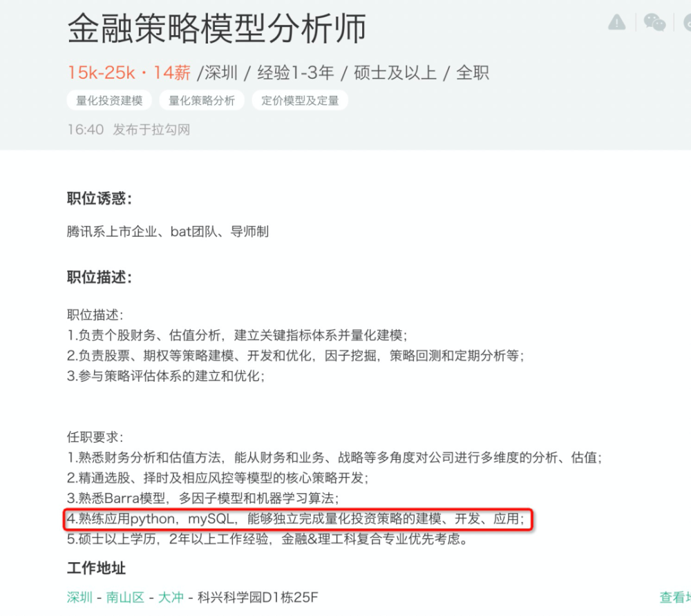The image size is (691, 616).
Task: Click the 金融策略模型分析师 job title
Action: 217,28
